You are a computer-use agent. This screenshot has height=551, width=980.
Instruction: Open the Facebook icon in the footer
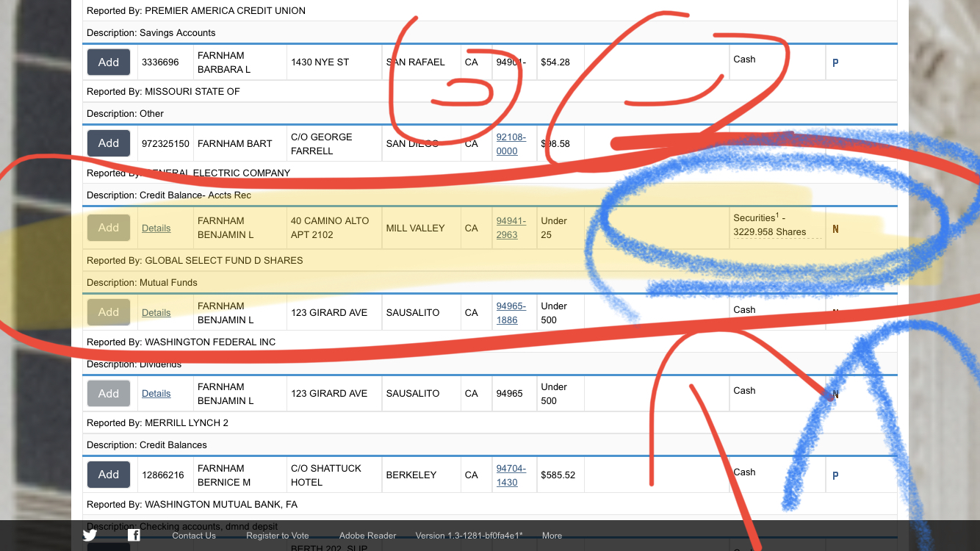click(134, 535)
